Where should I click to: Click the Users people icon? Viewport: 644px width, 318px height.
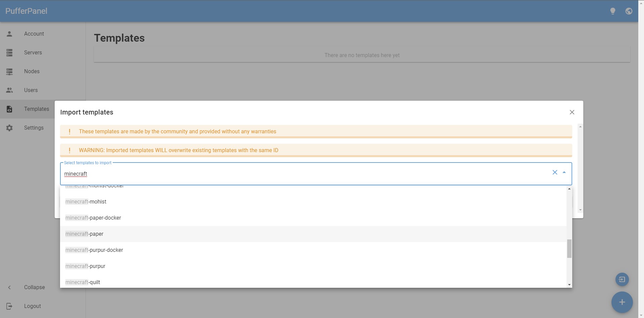(9, 90)
